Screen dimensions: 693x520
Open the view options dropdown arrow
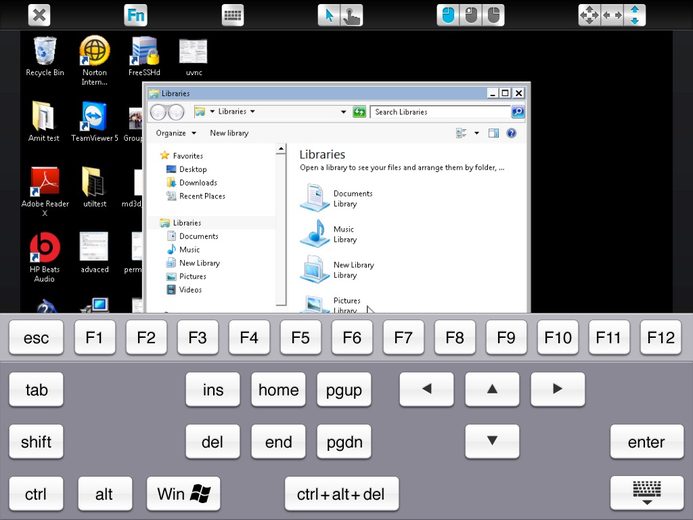476,133
